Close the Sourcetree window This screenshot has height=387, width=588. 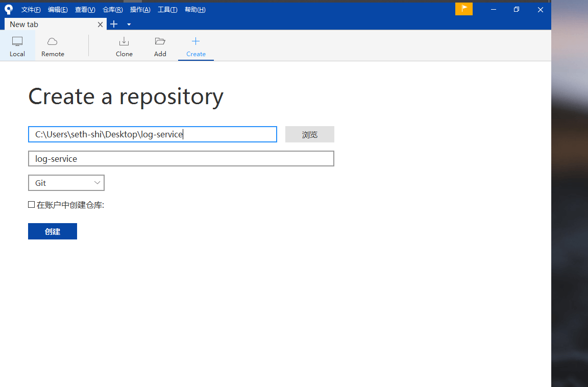click(x=541, y=9)
